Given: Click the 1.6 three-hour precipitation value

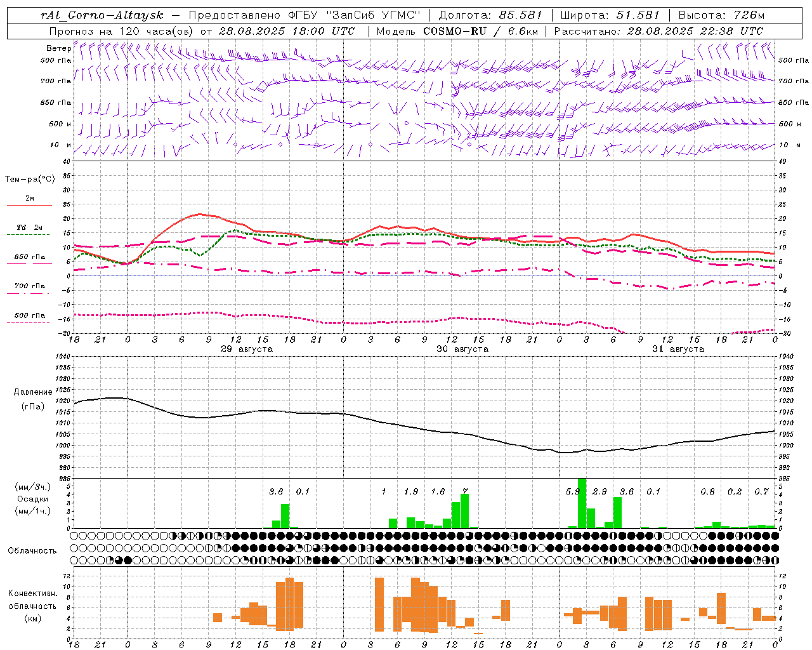Looking at the screenshot, I should (438, 491).
